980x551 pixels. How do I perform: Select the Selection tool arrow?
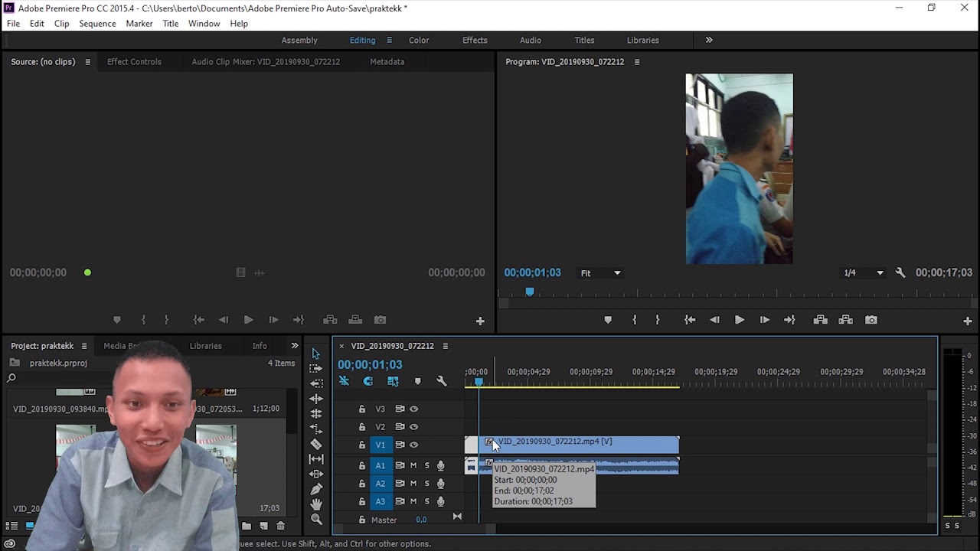click(315, 354)
